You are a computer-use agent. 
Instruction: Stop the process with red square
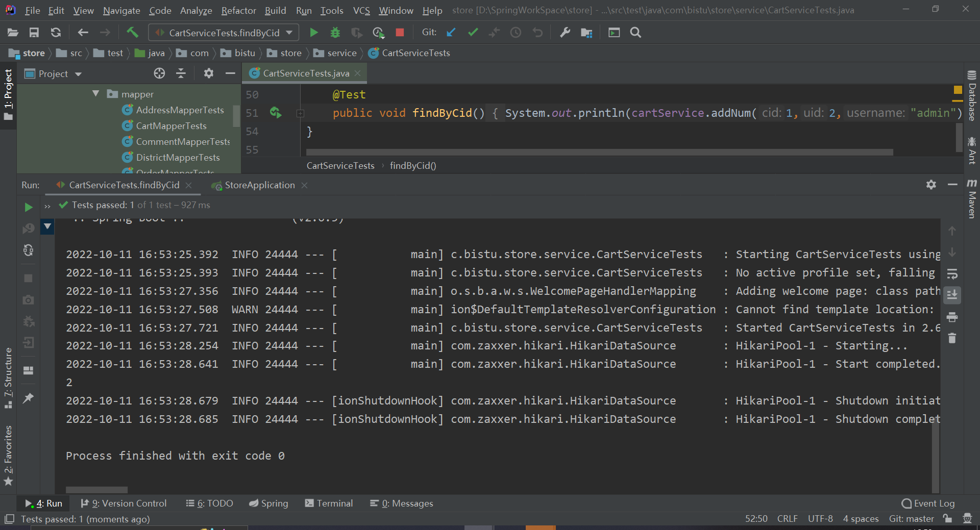400,33
